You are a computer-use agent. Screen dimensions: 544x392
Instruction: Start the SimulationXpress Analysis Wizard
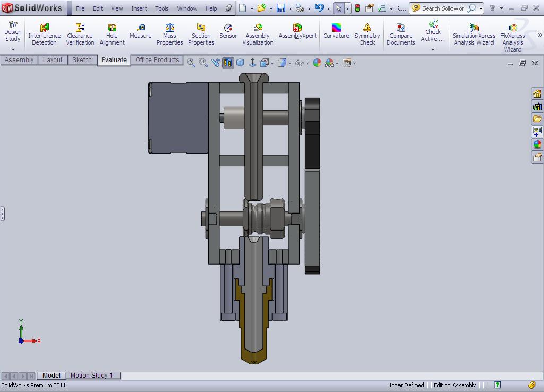[473, 32]
